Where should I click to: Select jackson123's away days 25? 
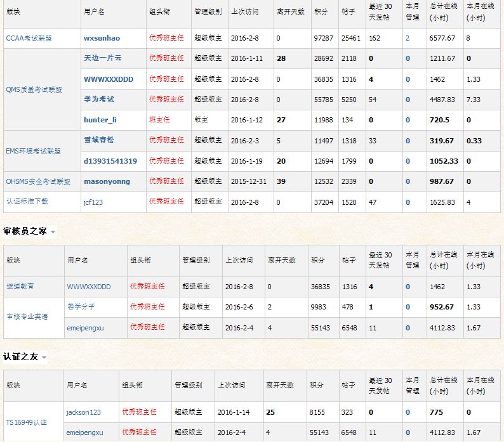(270, 412)
